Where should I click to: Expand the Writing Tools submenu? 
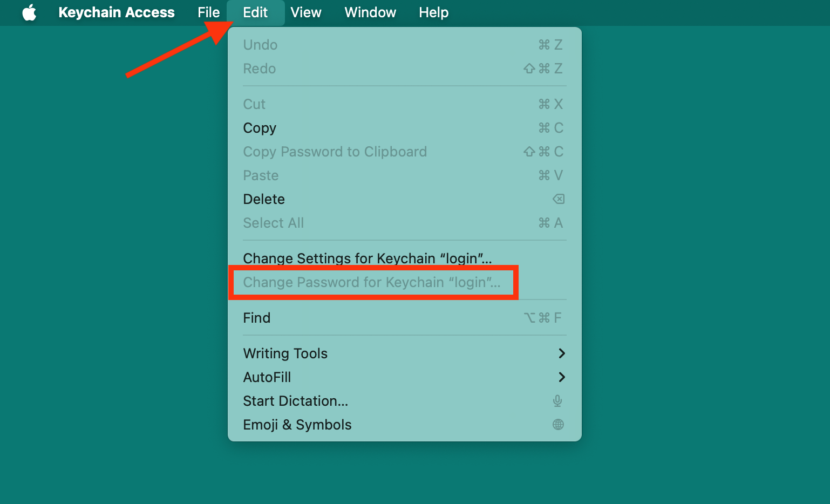(562, 353)
